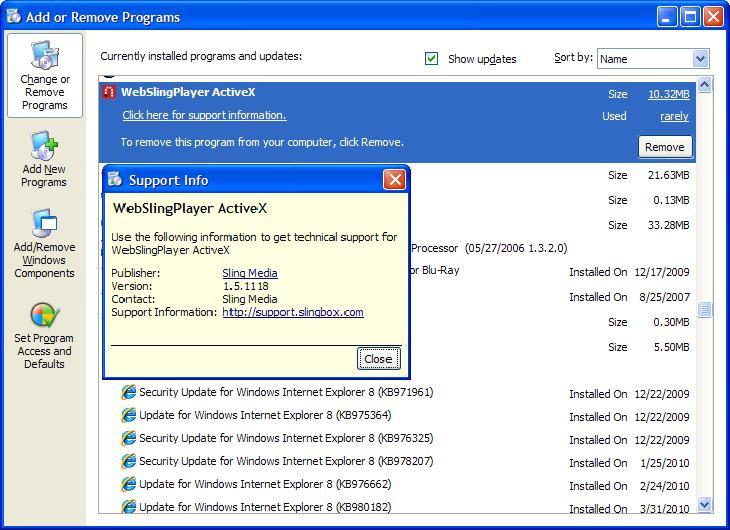Click the 10.32MB size link
This screenshot has height=530, width=730.
point(669,94)
